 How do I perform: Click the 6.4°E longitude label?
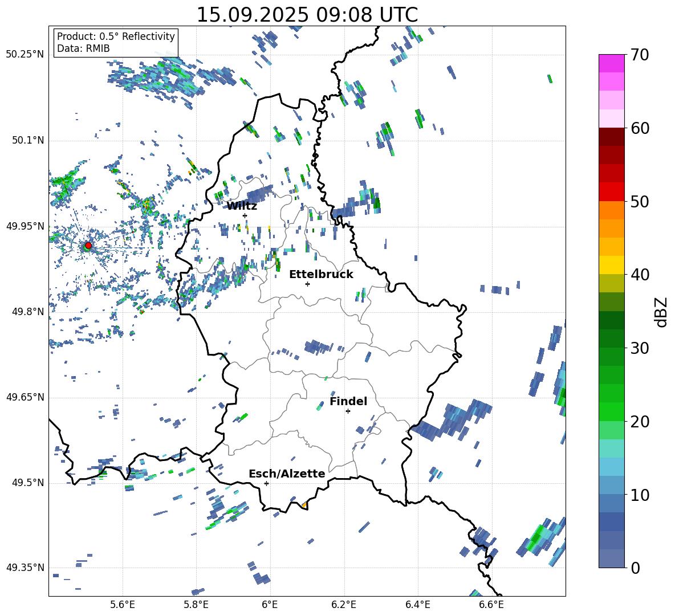pos(417,605)
